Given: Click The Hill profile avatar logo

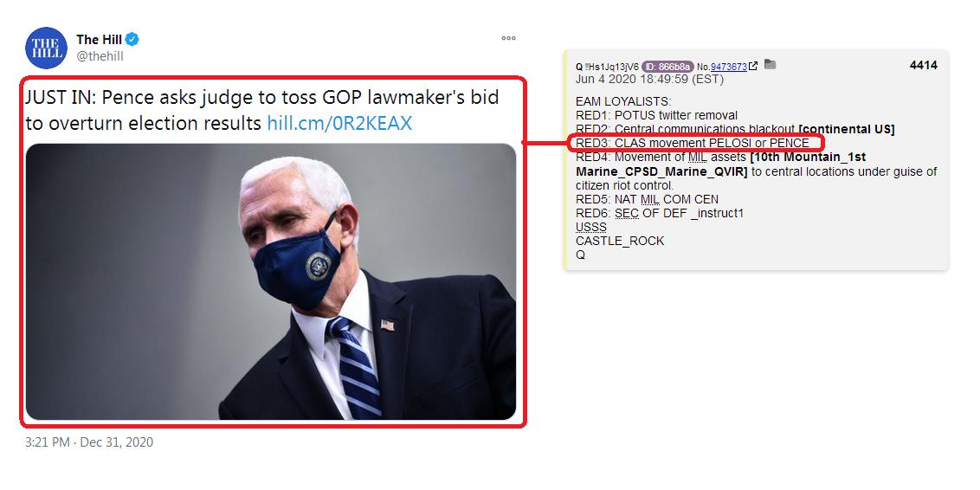Looking at the screenshot, I should (x=46, y=48).
